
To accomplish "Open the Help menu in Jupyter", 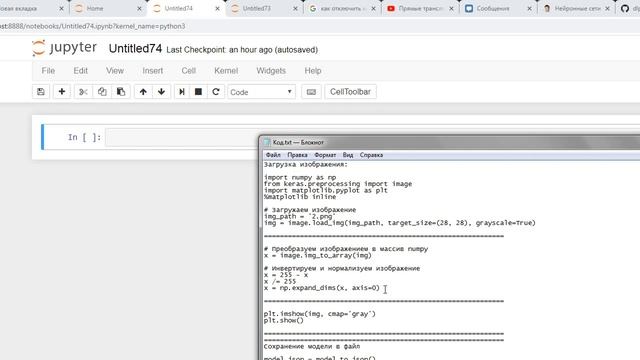I will (x=313, y=71).
